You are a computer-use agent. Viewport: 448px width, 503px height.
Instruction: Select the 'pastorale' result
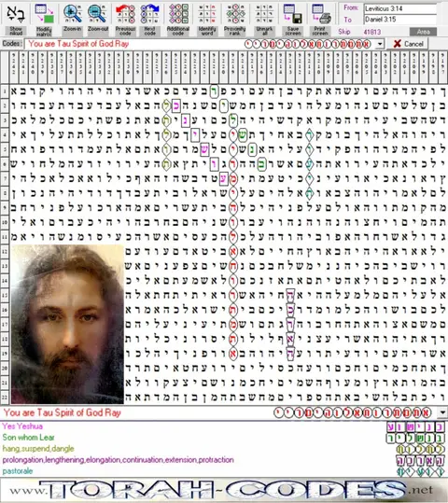18,471
